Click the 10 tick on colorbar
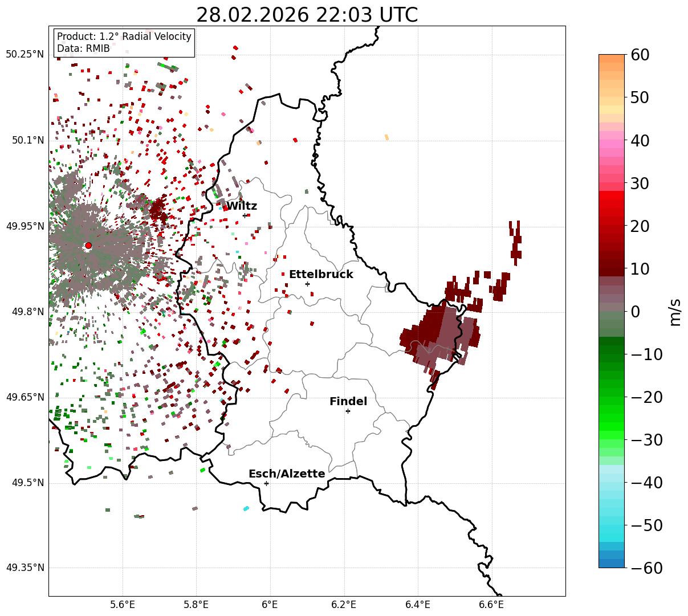The height and width of the screenshot is (616, 688). pos(641,268)
